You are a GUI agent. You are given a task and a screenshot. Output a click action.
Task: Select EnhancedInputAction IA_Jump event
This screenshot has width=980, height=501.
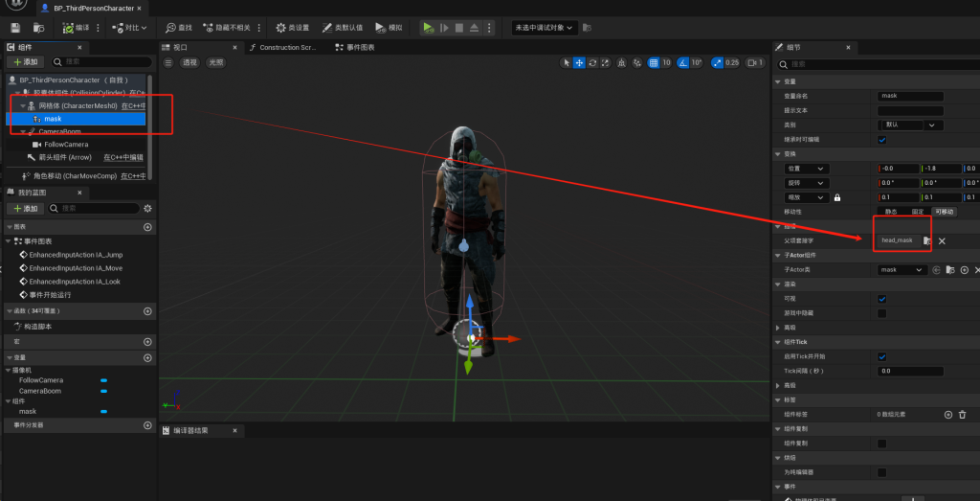(76, 255)
